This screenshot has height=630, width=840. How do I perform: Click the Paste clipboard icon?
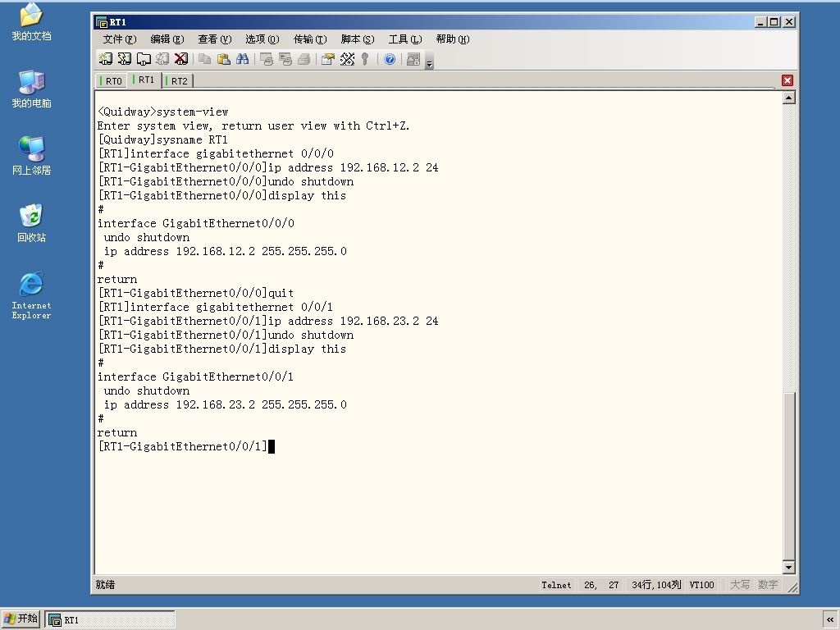tap(223, 59)
